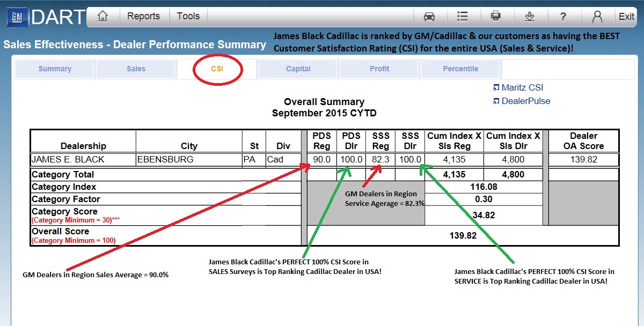Click the Cad division cell
Screen dimensions: 644x326
pyautogui.click(x=283, y=160)
